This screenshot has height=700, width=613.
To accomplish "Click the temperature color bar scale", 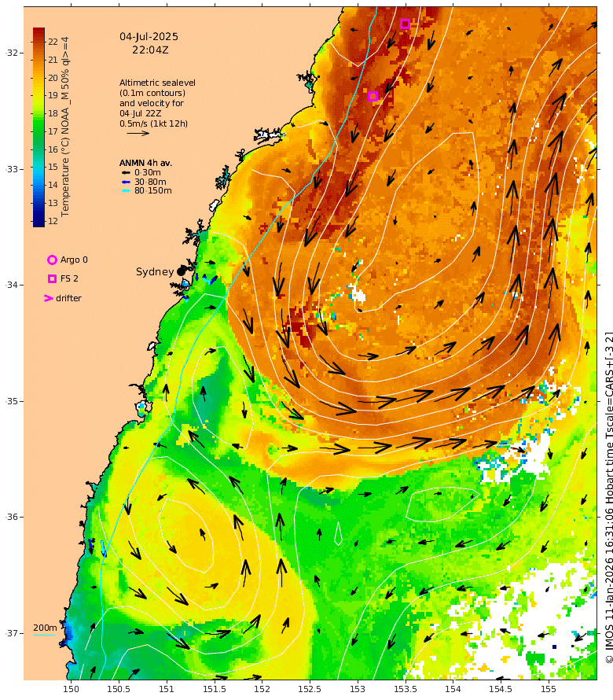I will 39,127.
